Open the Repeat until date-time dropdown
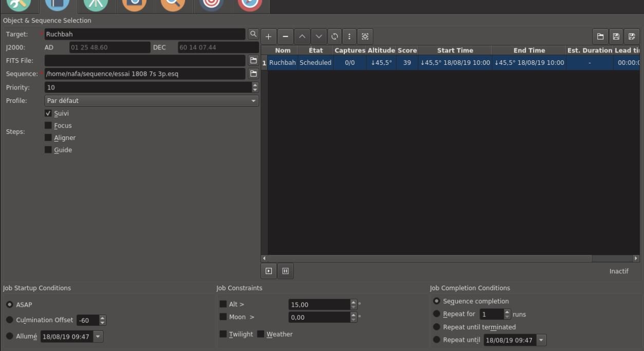Screen dimensions: 644x351 pos(541,340)
